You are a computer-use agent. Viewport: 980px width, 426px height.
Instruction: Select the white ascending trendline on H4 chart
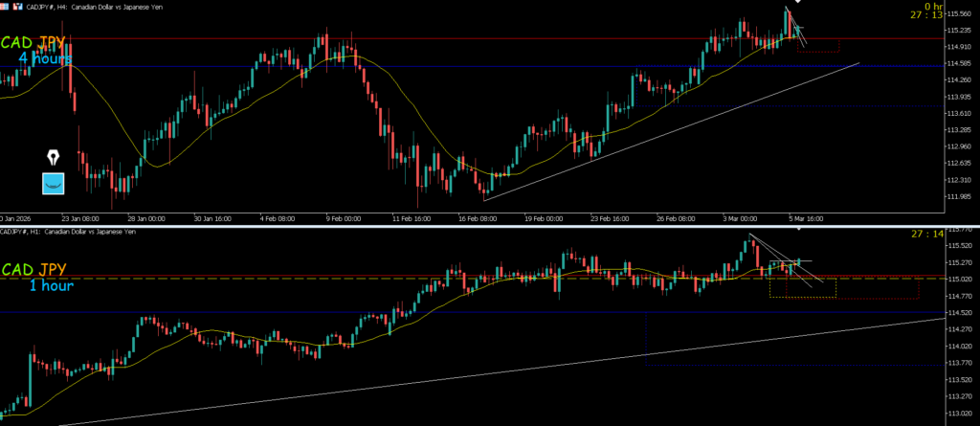pos(670,133)
